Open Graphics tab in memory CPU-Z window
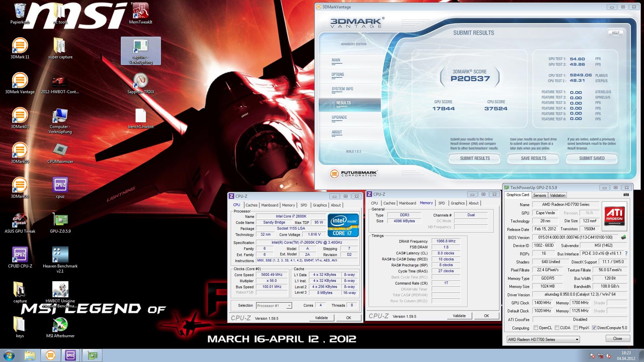644x362 pixels. tap(458, 203)
